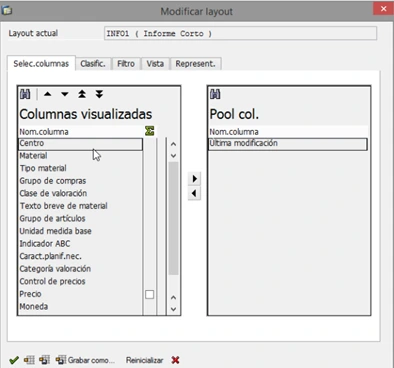394x368 pixels.
Task: Click right arrow to hide selected column
Action: click(x=194, y=179)
